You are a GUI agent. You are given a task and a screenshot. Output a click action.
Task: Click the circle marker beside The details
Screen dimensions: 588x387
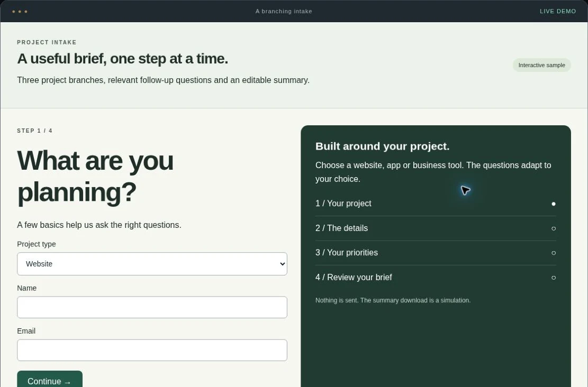tap(554, 228)
